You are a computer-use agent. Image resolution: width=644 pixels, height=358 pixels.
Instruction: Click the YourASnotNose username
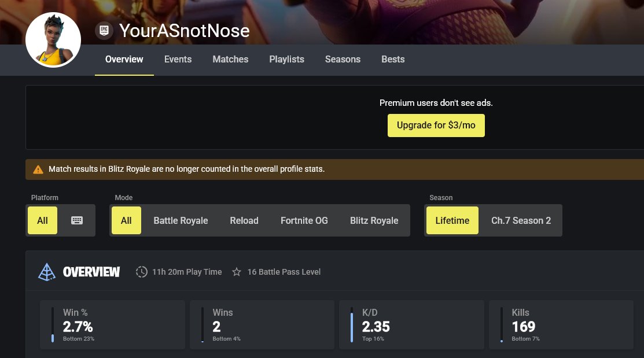coord(185,31)
